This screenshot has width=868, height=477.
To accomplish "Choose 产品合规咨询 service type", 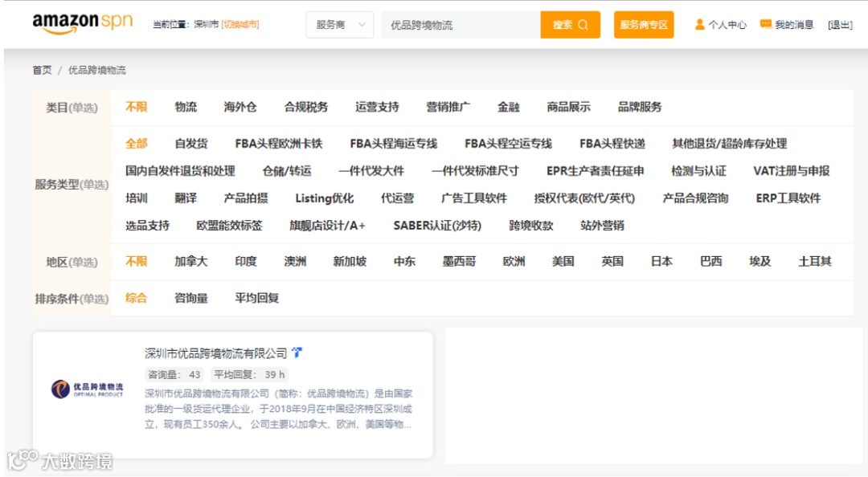I will (x=695, y=198).
